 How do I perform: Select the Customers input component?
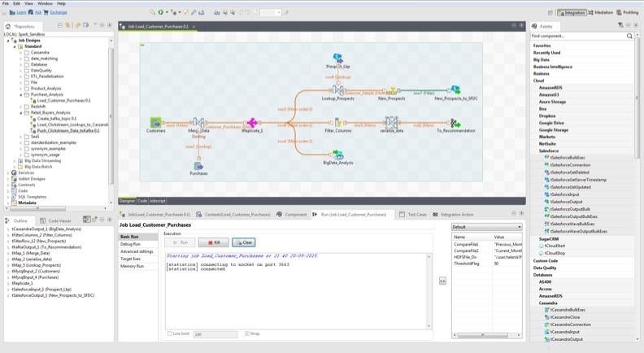(x=156, y=121)
